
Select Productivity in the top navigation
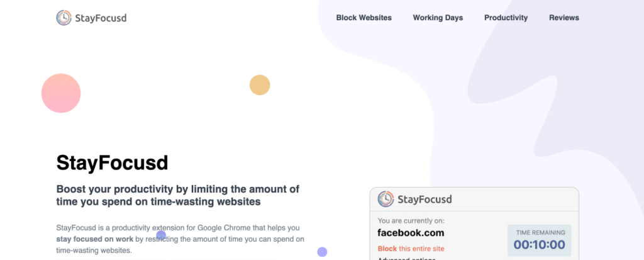pos(506,18)
